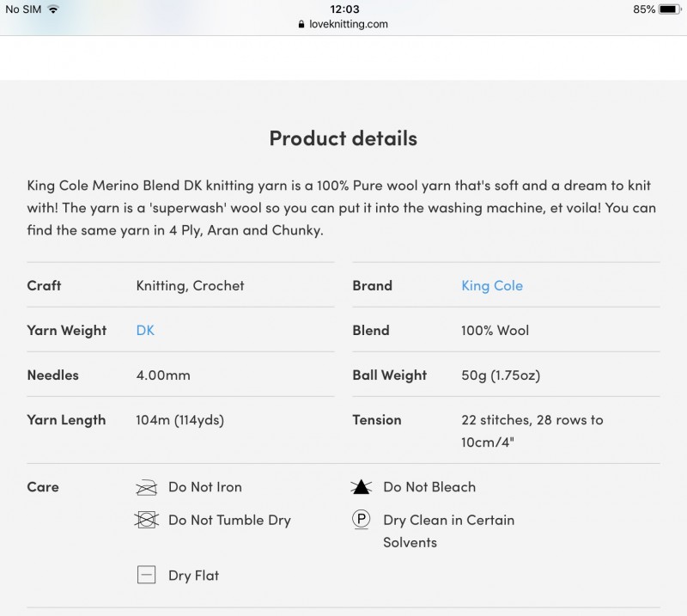Click the Do Not Bleach triangle icon
The width and height of the screenshot is (687, 616).
tap(361, 486)
